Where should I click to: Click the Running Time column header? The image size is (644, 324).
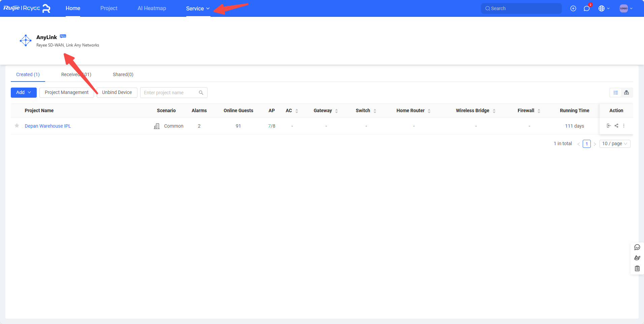(575, 110)
